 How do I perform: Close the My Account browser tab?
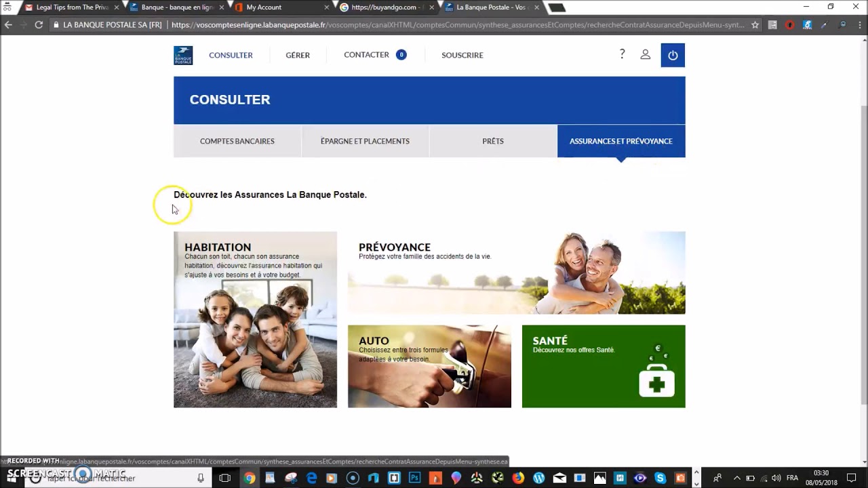click(x=327, y=7)
